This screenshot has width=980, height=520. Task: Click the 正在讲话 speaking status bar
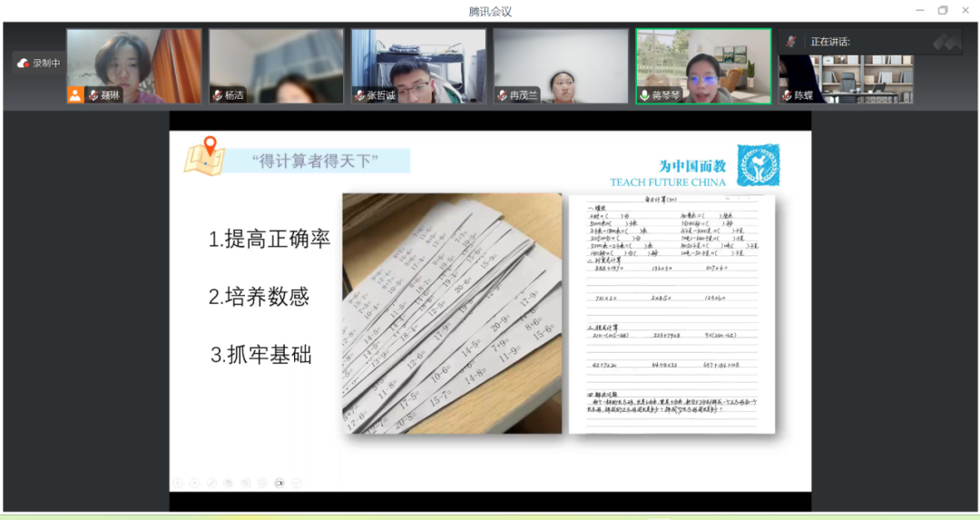click(x=870, y=41)
